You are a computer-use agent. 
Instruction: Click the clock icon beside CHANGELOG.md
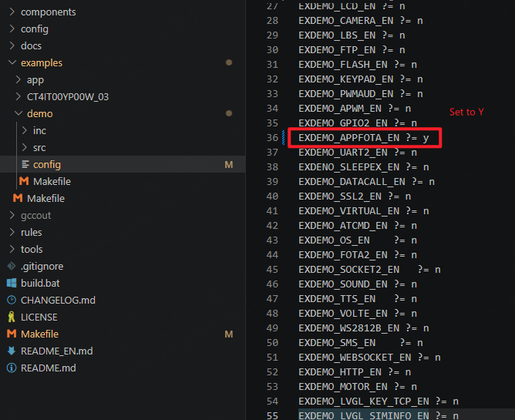point(12,300)
